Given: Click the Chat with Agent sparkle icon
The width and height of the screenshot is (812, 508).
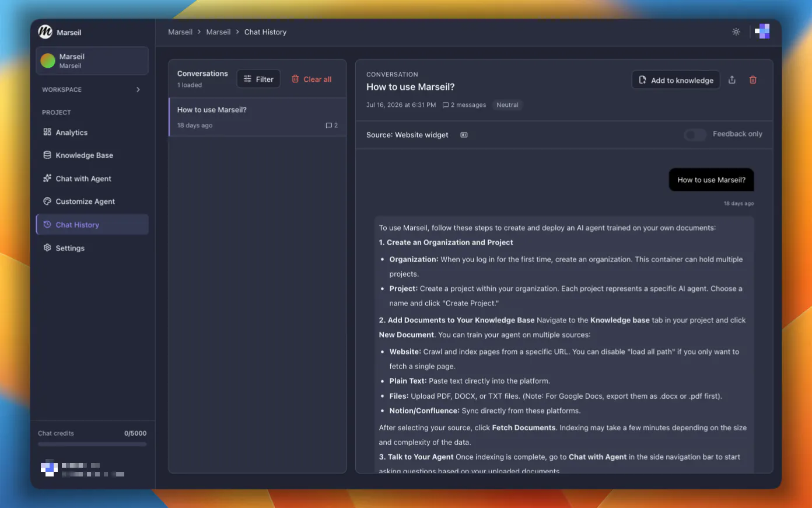Looking at the screenshot, I should point(47,178).
